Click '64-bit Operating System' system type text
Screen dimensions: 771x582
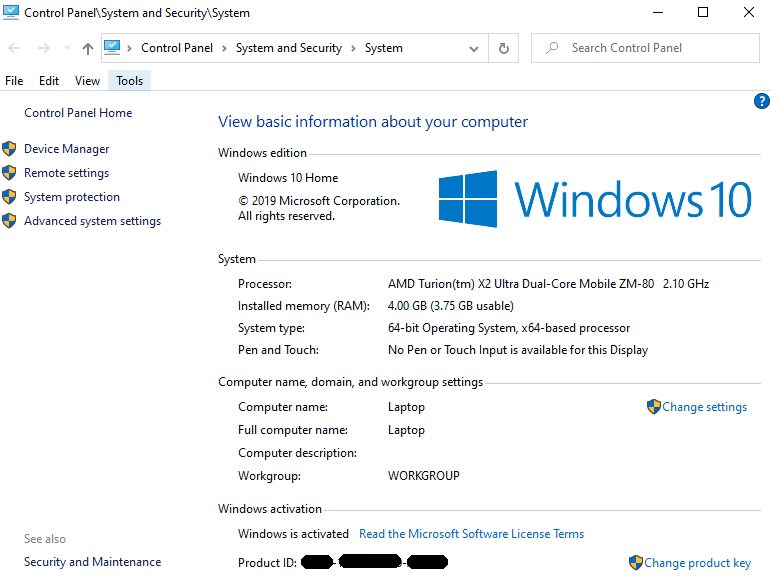451,328
